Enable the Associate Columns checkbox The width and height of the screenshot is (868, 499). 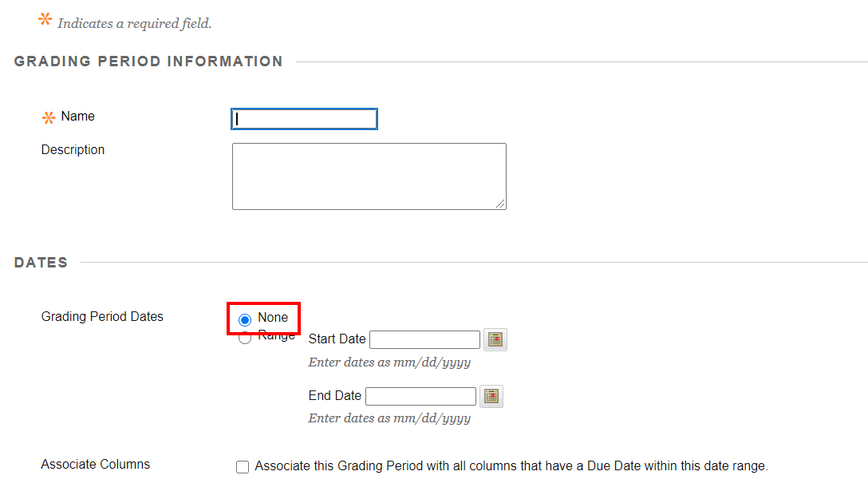click(x=243, y=467)
